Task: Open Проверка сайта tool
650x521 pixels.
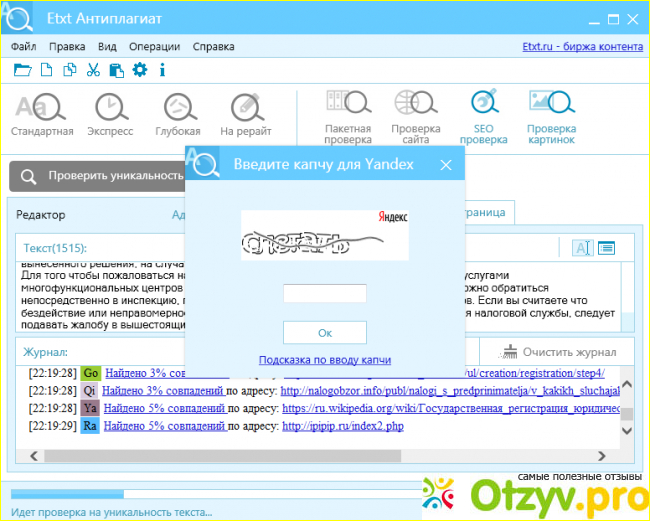Action: (415, 117)
